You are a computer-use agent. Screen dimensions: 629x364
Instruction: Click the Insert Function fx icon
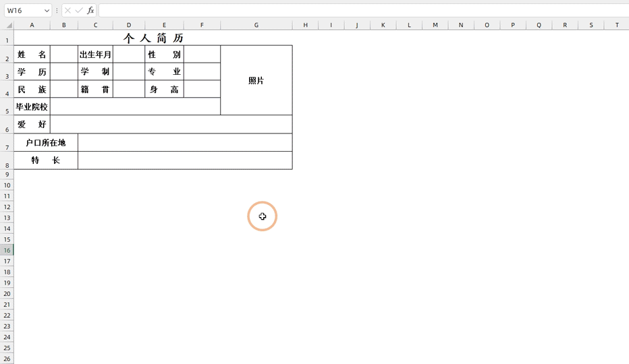(x=90, y=11)
